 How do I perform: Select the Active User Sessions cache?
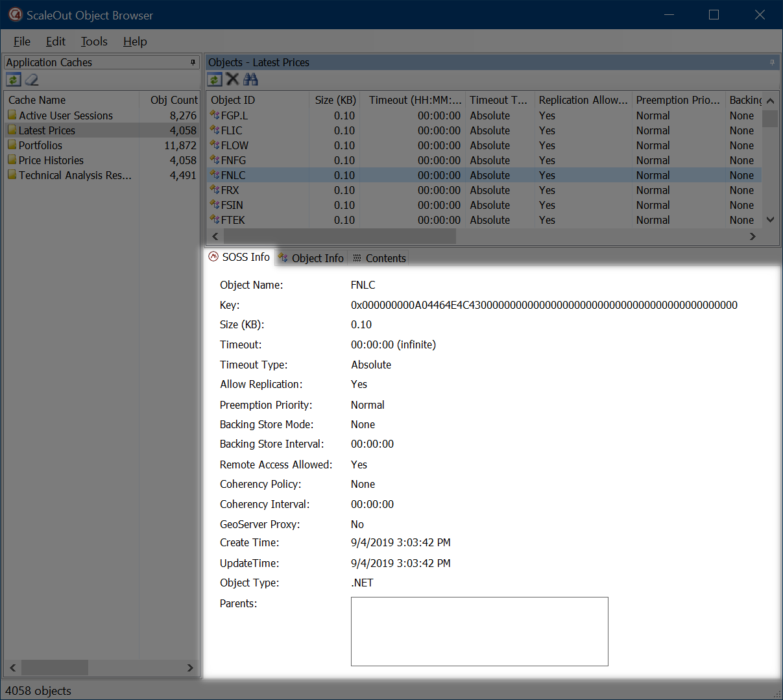[x=66, y=115]
